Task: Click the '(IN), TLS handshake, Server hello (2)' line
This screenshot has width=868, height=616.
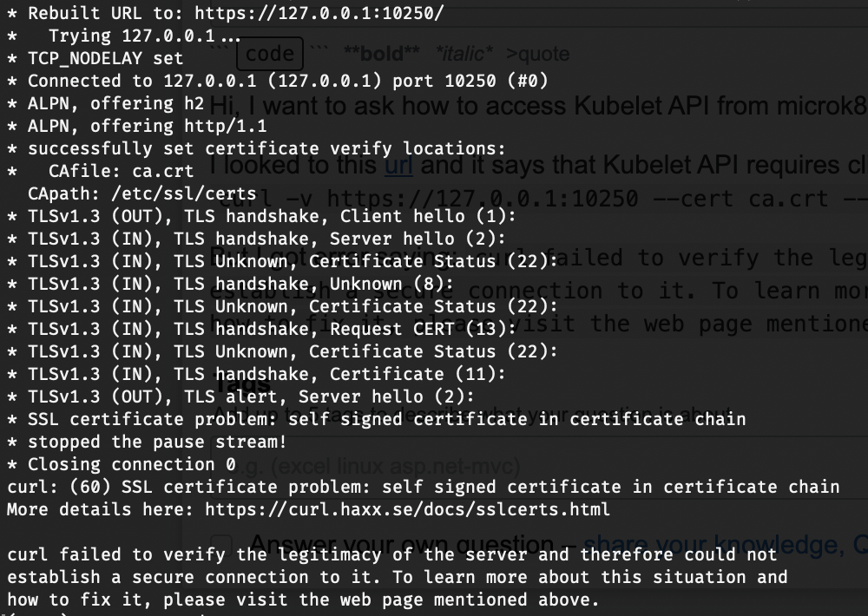Action: click(x=256, y=239)
